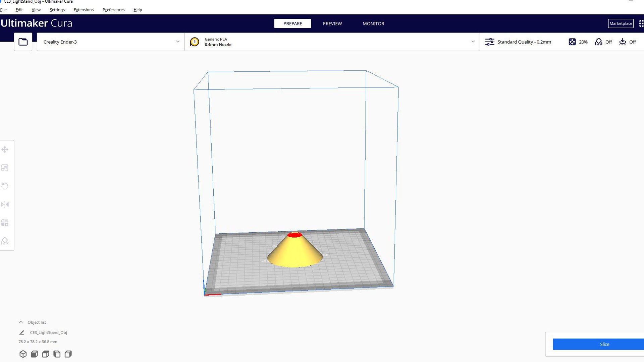Open the Marketplace
Image resolution: width=644 pixels, height=362 pixels.
click(x=621, y=23)
